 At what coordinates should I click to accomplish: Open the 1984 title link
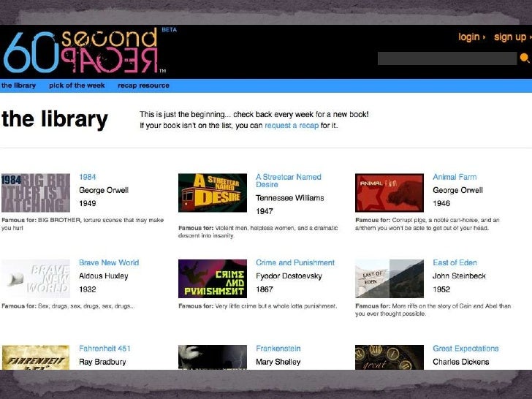[88, 177]
